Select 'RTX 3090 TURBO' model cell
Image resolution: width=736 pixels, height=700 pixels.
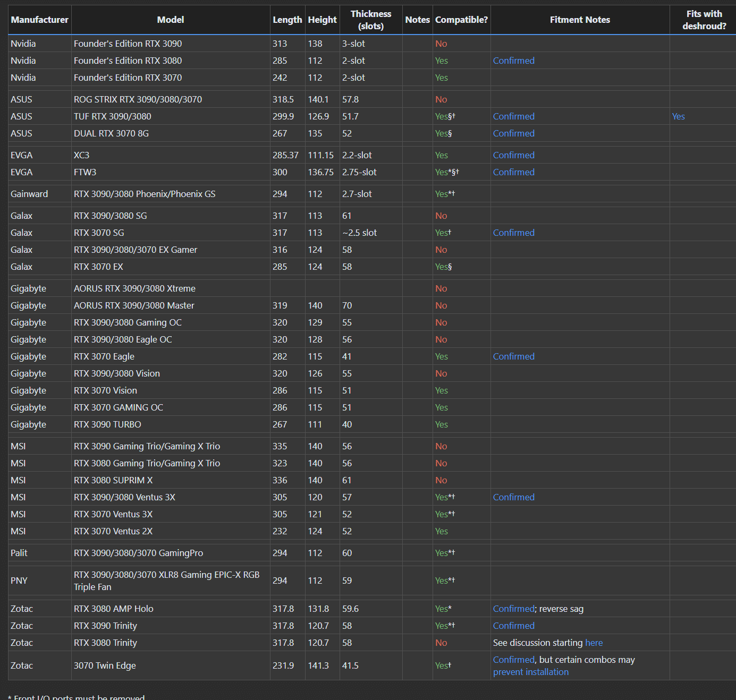point(171,424)
